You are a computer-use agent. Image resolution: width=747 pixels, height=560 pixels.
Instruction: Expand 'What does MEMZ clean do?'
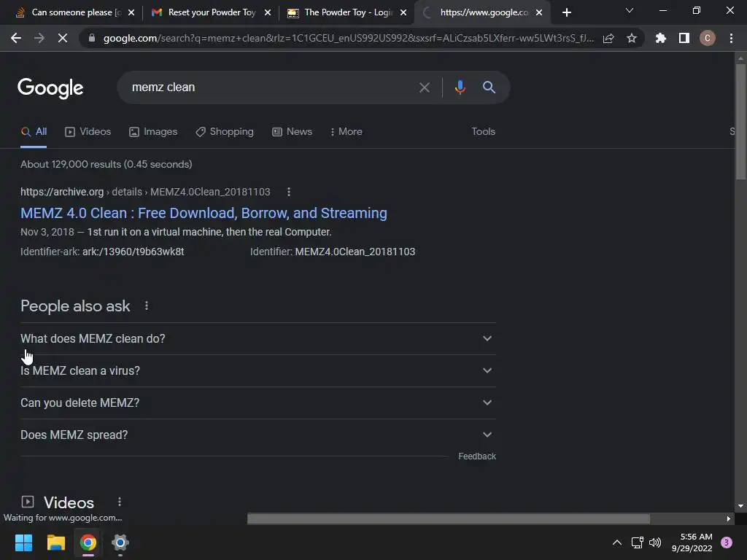pyautogui.click(x=258, y=338)
